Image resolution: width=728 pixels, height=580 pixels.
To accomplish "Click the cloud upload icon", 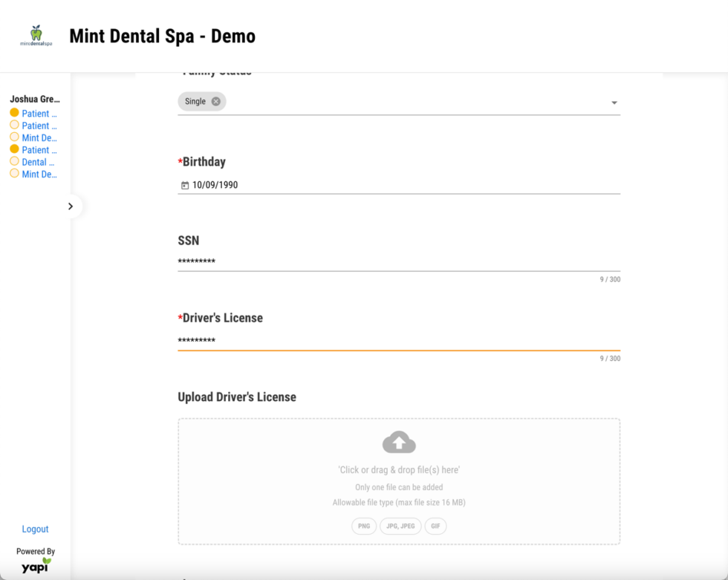I will pyautogui.click(x=399, y=441).
